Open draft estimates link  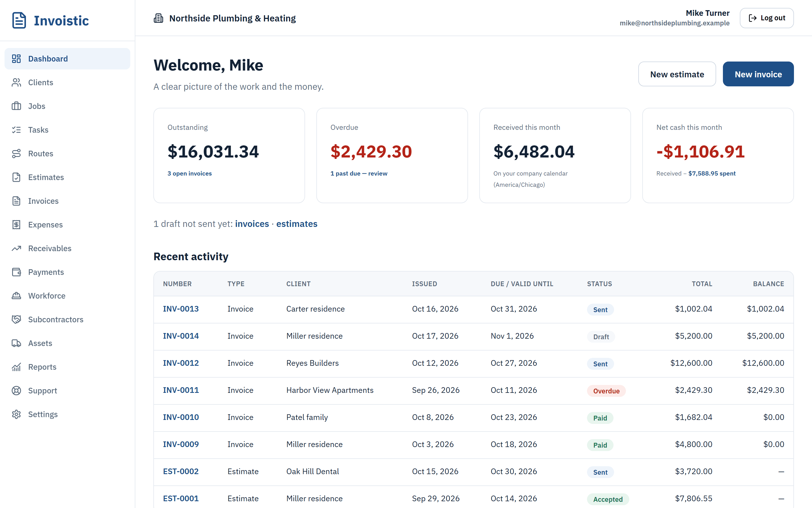tap(297, 224)
